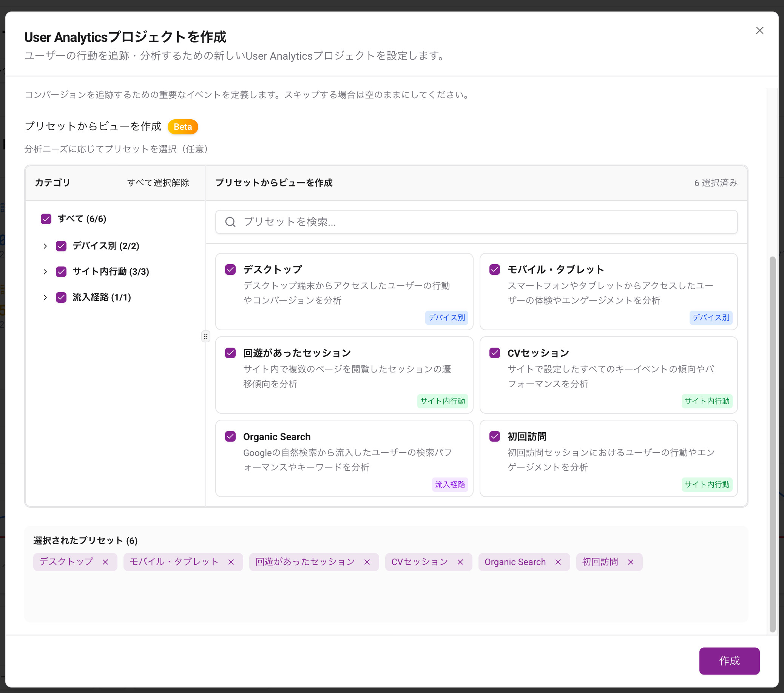This screenshot has height=693, width=784.
Task: Click the drag handle between panels
Action: pos(206,336)
